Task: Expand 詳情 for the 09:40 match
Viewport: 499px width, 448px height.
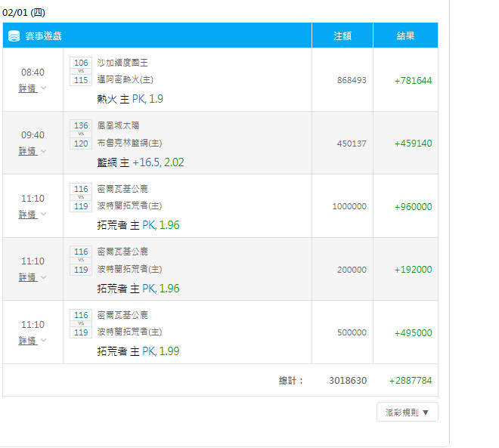Action: point(32,151)
